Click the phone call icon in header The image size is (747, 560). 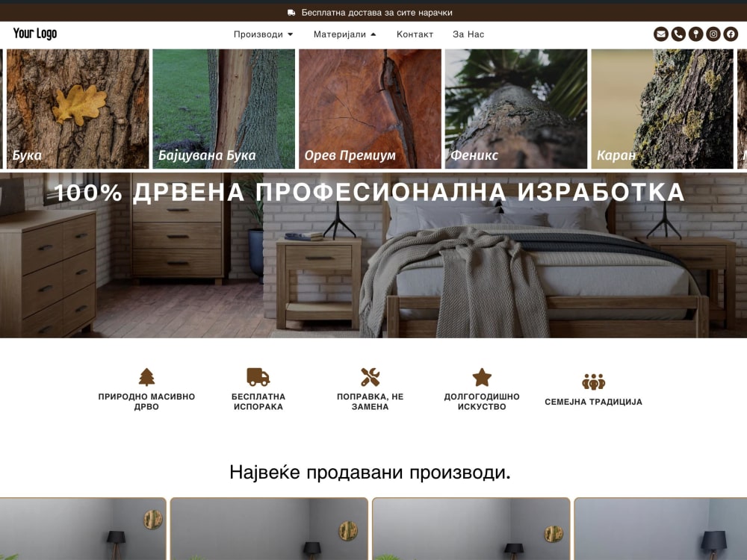(x=678, y=34)
